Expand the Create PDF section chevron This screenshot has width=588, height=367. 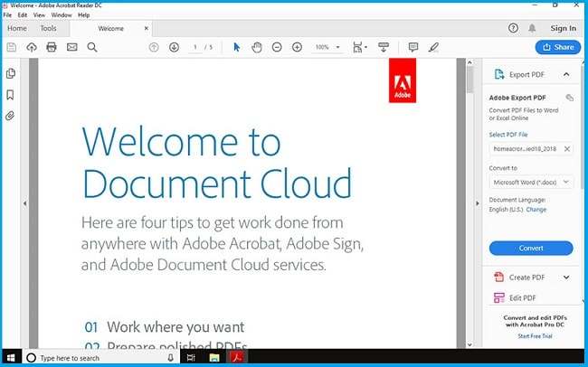pos(566,278)
